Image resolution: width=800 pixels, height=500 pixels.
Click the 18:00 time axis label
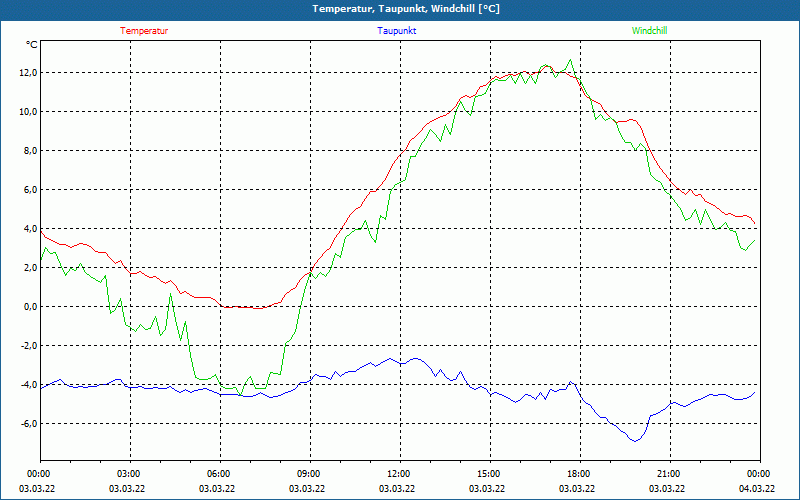coord(578,474)
